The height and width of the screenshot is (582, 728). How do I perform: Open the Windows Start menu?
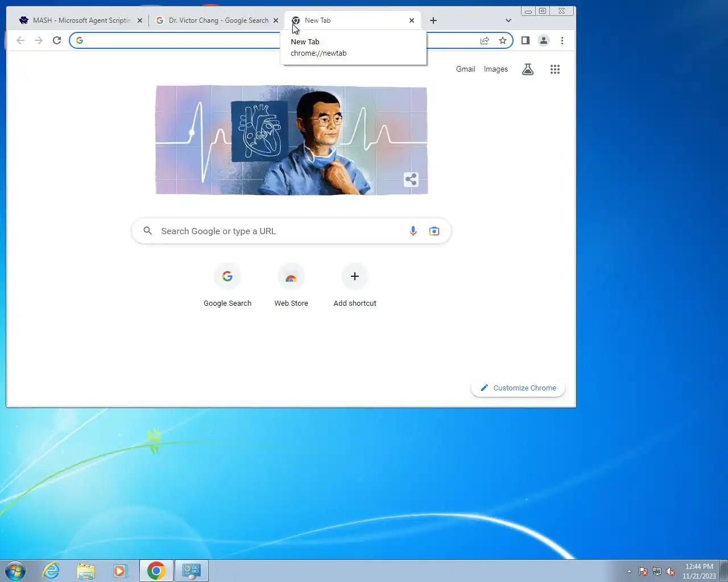[x=15, y=571]
